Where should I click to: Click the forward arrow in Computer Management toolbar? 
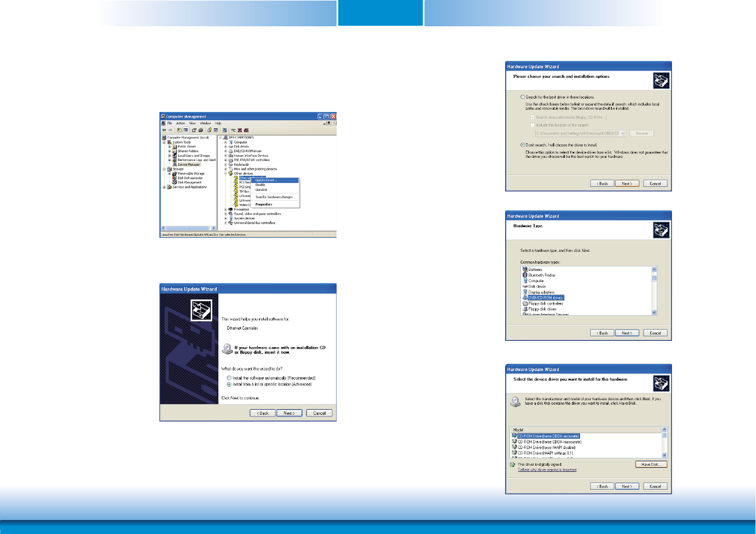pyautogui.click(x=170, y=130)
